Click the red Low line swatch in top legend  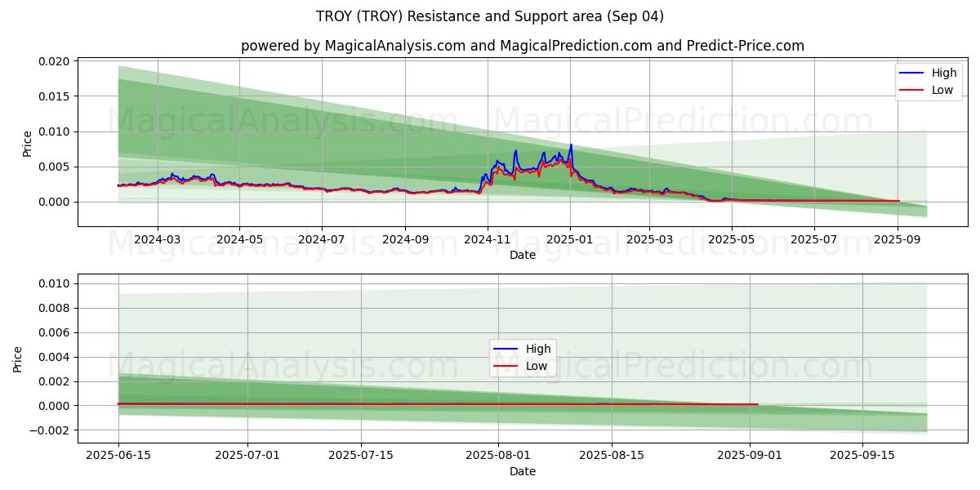coord(912,91)
